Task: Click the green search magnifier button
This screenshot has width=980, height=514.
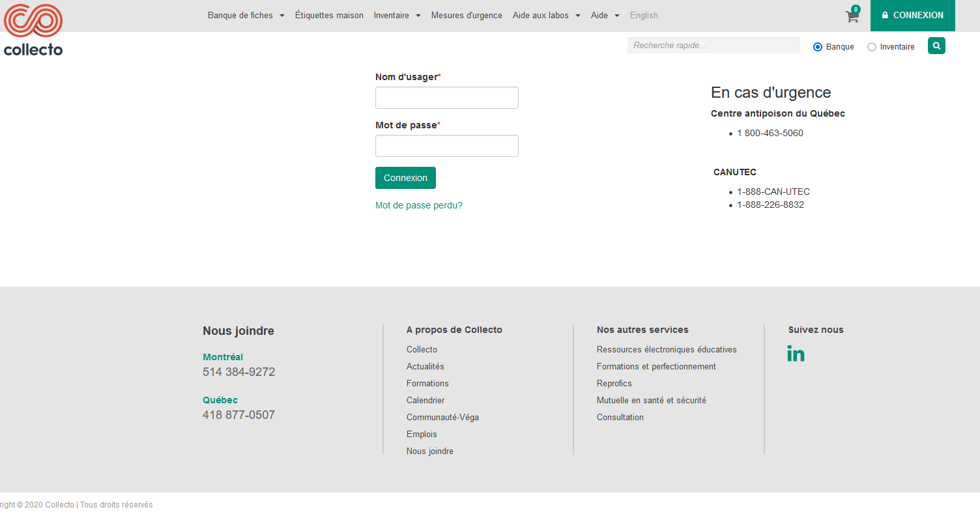Action: [936, 46]
